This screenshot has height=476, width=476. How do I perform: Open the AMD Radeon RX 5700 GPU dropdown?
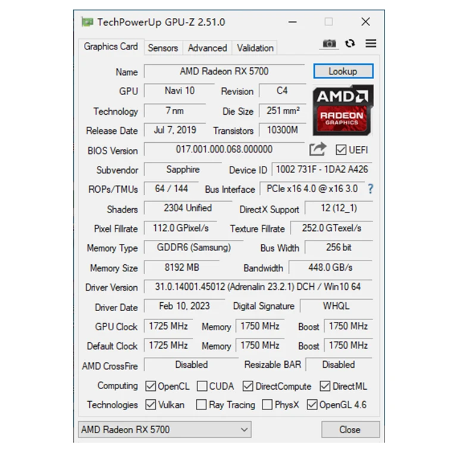tap(165, 429)
